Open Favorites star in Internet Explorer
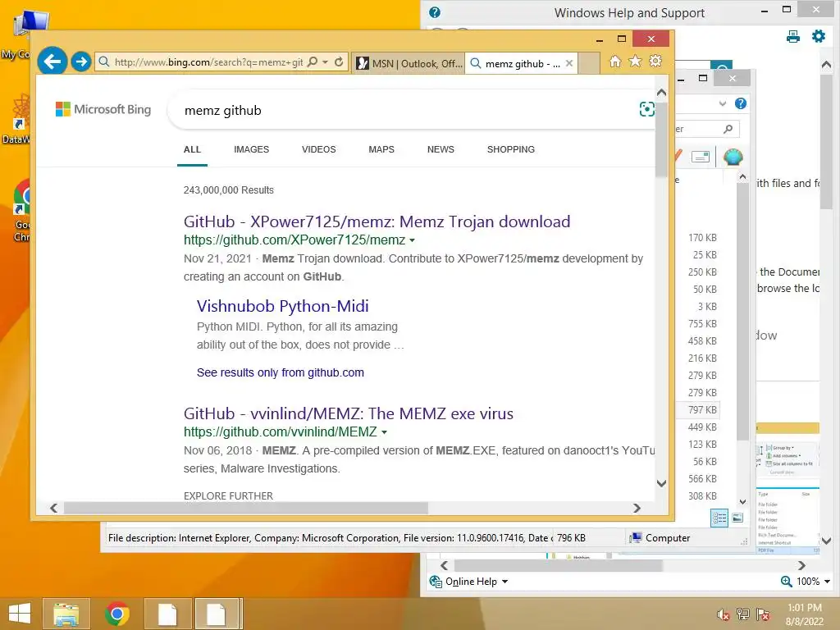The width and height of the screenshot is (840, 630). click(635, 62)
